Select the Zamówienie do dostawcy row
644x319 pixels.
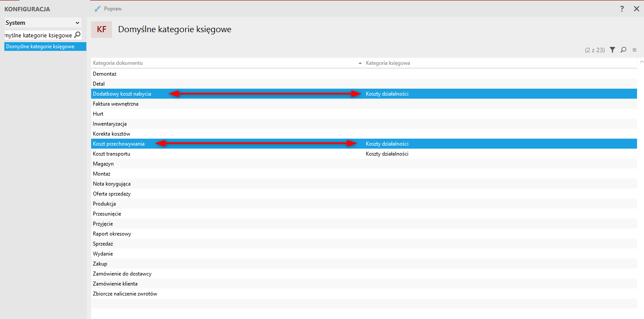(364, 274)
